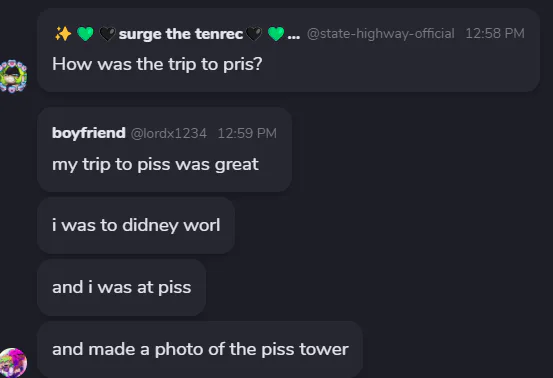The width and height of the screenshot is (553, 378).
Task: Select the "and i was at piss" message
Action: coord(122,287)
